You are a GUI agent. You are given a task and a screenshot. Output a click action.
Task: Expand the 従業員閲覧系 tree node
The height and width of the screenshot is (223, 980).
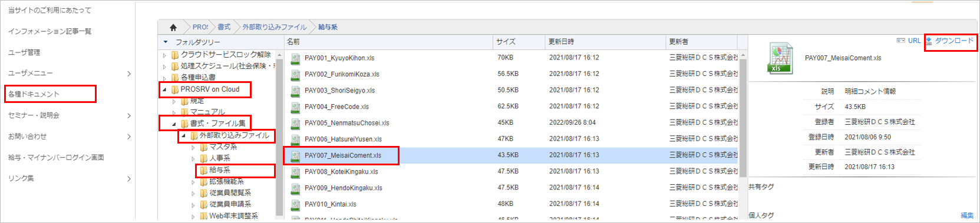tap(193, 194)
